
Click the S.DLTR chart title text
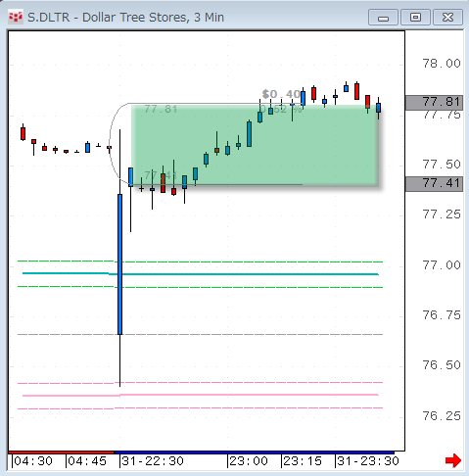pos(125,18)
